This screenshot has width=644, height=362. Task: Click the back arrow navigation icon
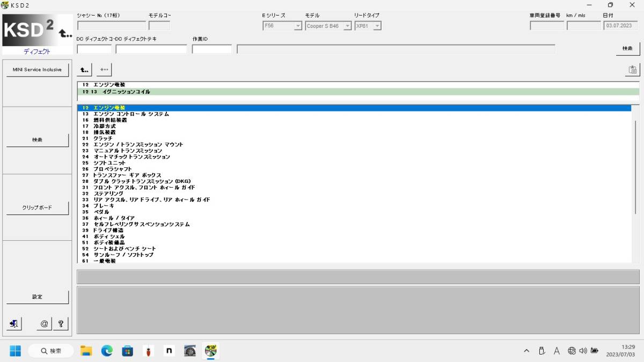pyautogui.click(x=104, y=70)
